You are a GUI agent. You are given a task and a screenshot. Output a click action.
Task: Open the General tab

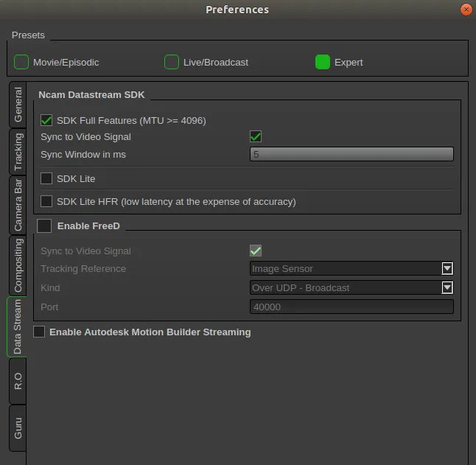(x=18, y=105)
